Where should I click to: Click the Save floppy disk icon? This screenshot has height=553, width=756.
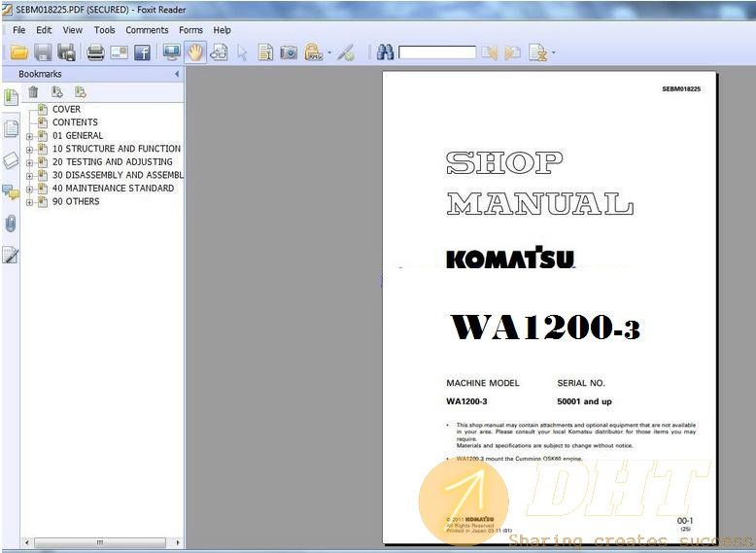coord(43,52)
